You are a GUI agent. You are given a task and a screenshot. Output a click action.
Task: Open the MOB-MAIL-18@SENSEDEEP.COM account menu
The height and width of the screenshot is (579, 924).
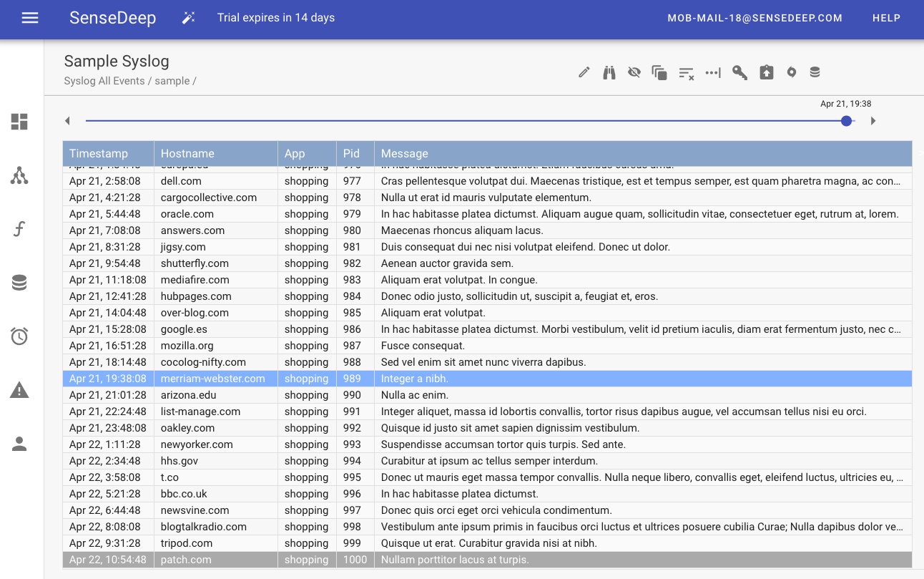click(755, 18)
